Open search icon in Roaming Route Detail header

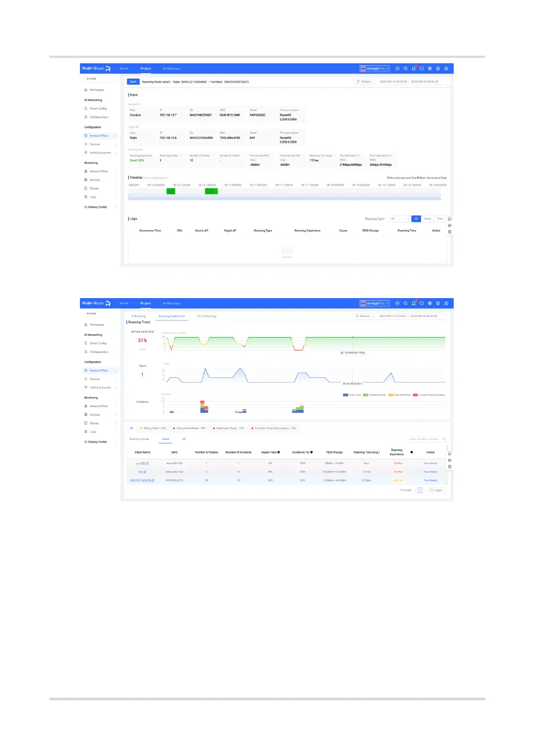405,69
